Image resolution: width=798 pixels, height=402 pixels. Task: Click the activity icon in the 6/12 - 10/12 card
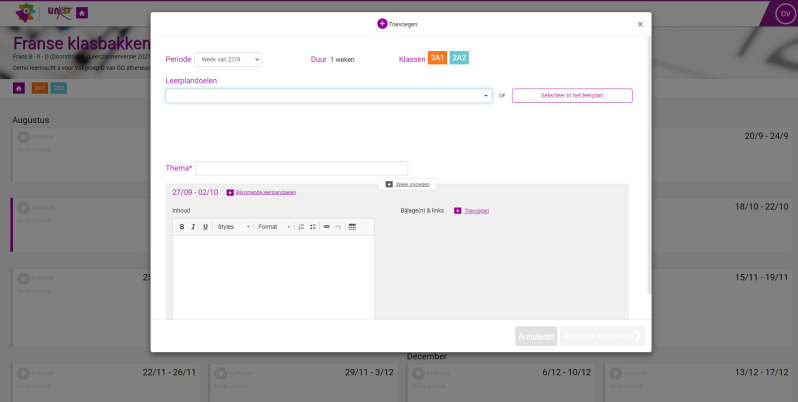coord(418,374)
